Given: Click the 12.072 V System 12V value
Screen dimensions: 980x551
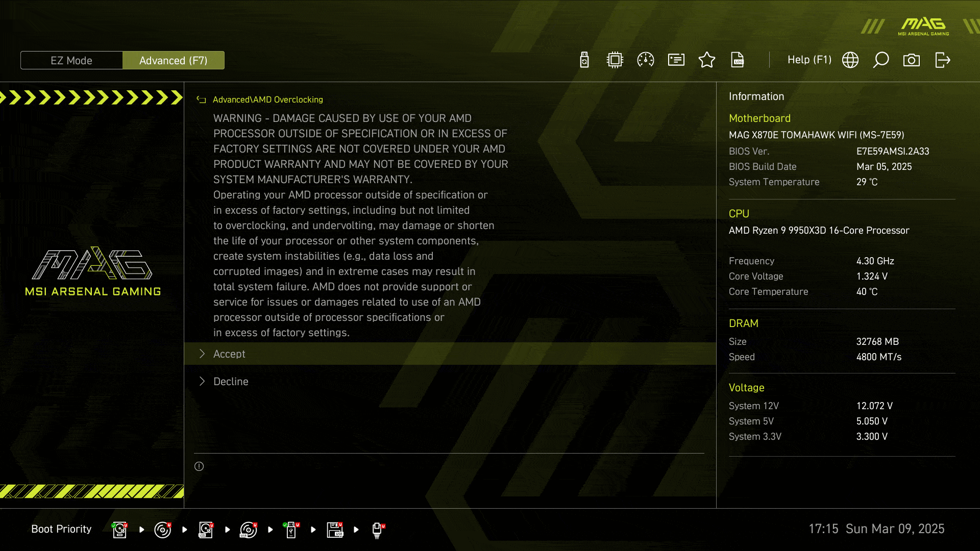Looking at the screenshot, I should (874, 406).
